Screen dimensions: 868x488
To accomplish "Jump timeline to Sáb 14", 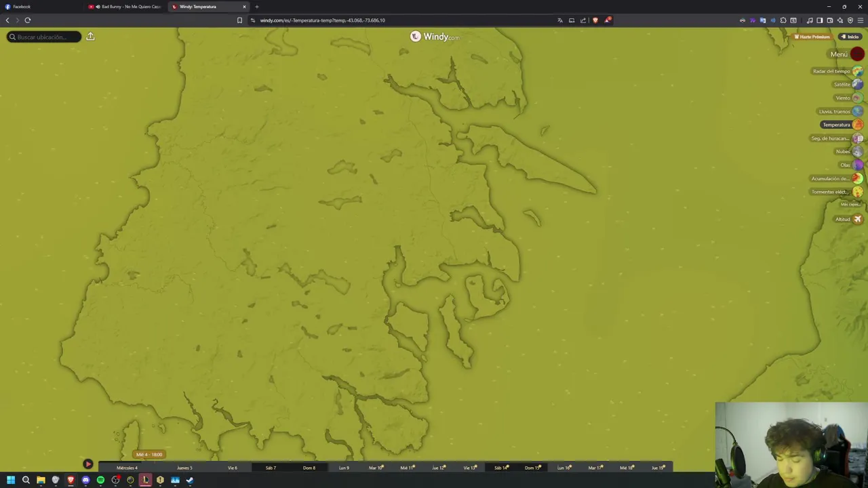I will coord(501,468).
